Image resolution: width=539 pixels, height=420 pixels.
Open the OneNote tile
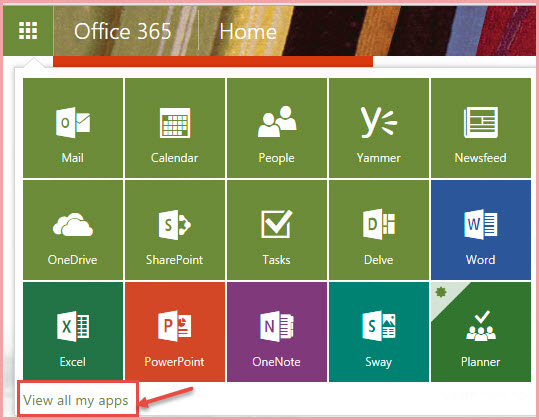[x=277, y=332]
